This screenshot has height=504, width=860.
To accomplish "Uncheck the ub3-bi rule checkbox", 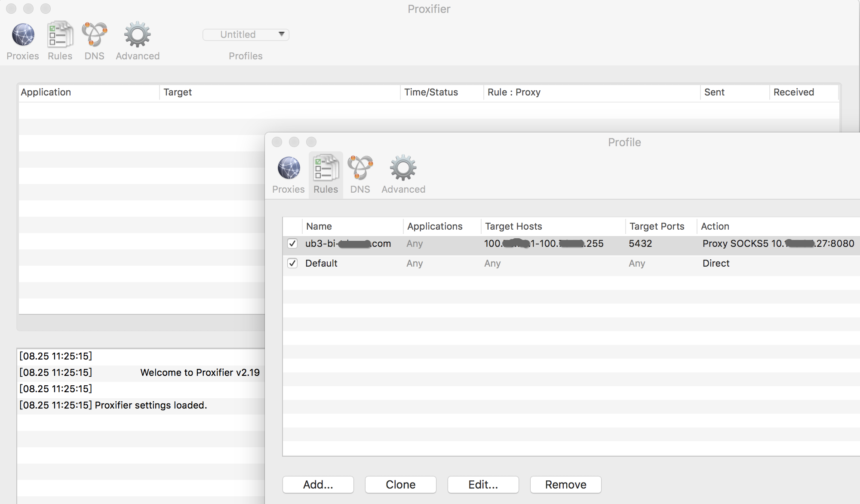I will tap(292, 243).
